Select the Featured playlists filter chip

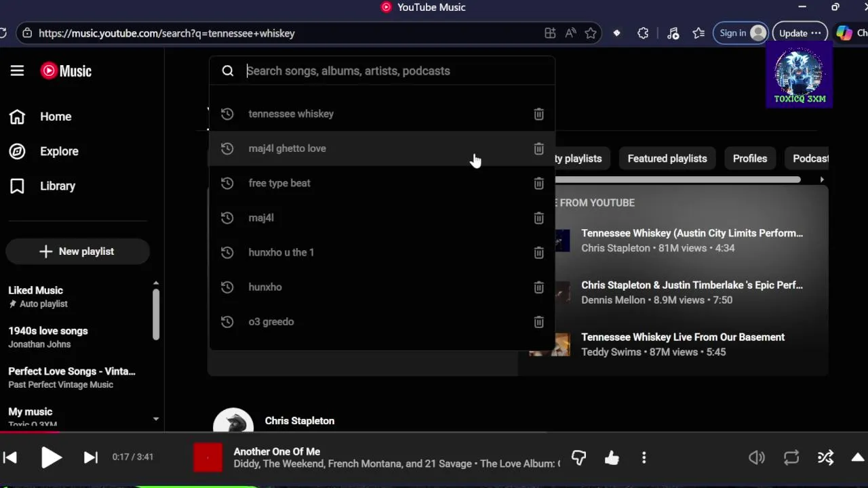[x=667, y=159]
